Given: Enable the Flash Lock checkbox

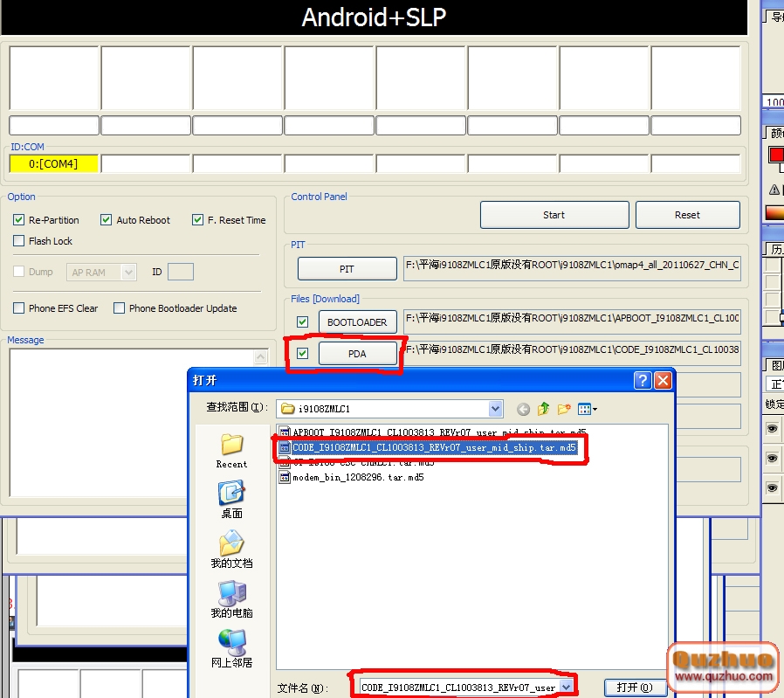Looking at the screenshot, I should click(19, 240).
